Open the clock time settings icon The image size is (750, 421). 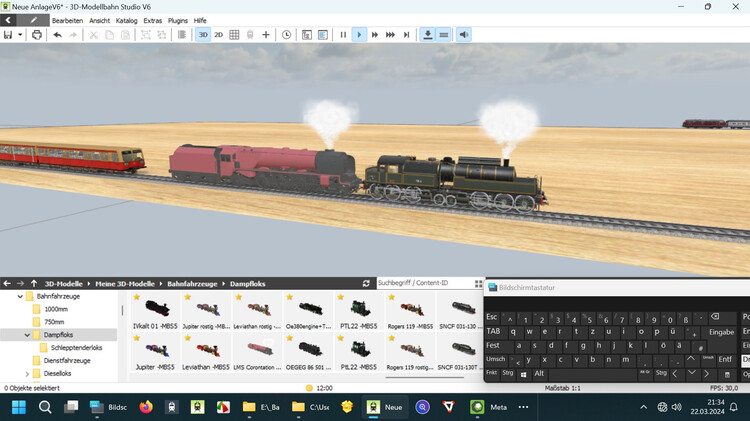tap(286, 35)
